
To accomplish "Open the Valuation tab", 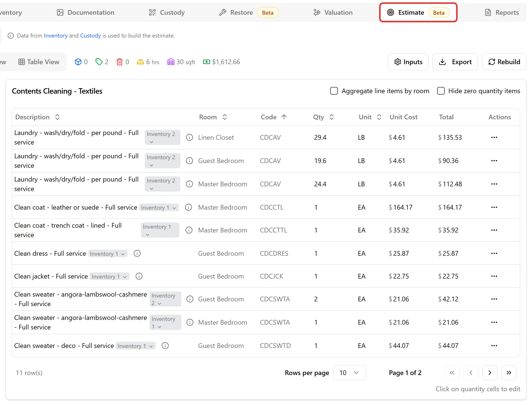I will [333, 13].
